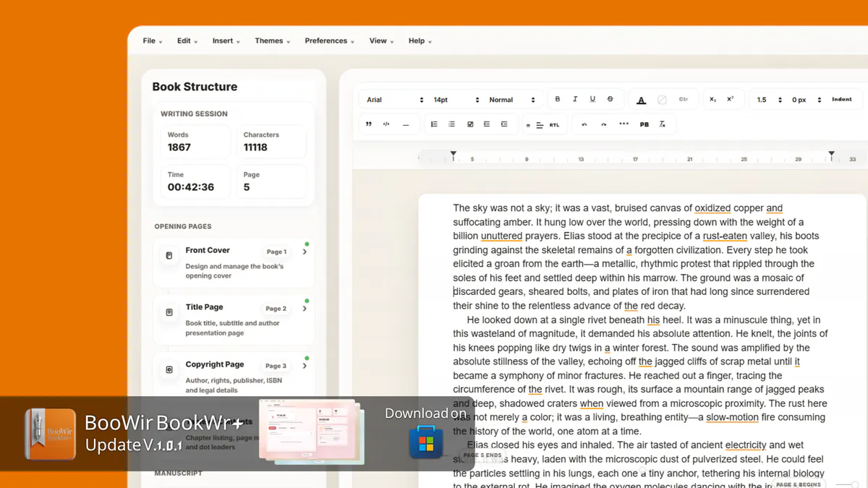The image size is (868, 488).
Task: Toggle bold formatting in the toolbar
Action: (558, 99)
